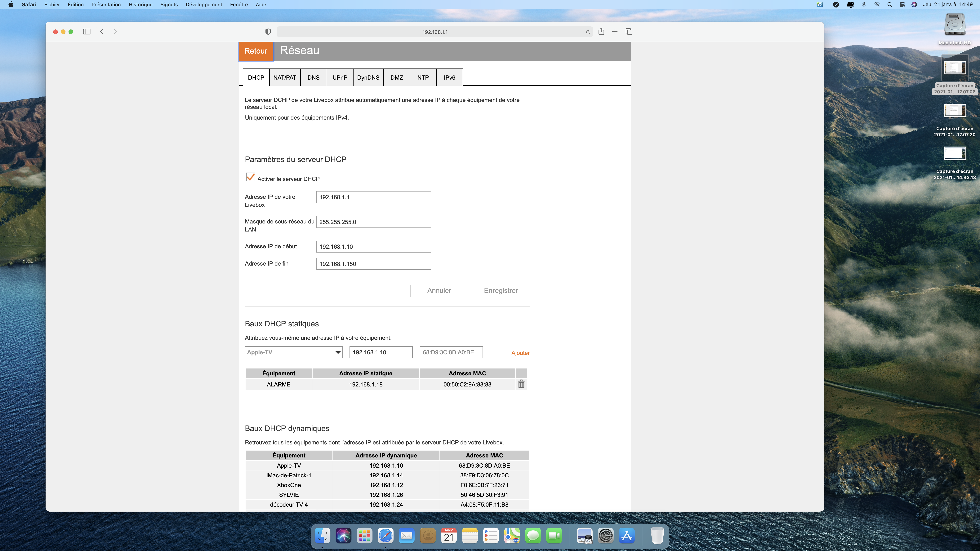Open Reminders from the Dock
This screenshot has width=980, height=551.
[x=491, y=536]
